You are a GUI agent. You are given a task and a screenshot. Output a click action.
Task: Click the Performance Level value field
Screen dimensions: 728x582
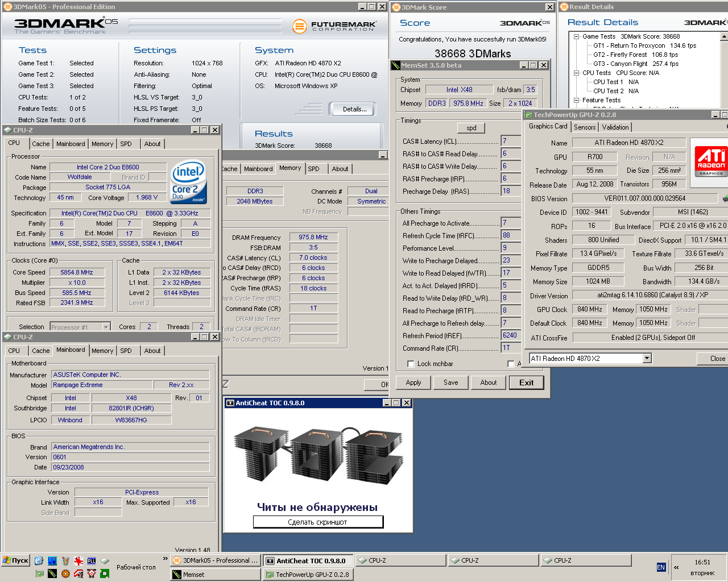tap(510, 248)
